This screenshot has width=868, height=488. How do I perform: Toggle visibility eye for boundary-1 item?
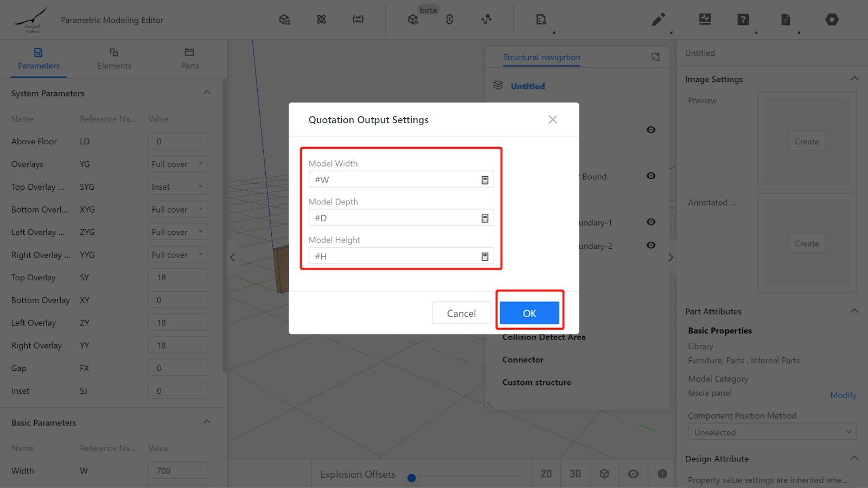(651, 222)
